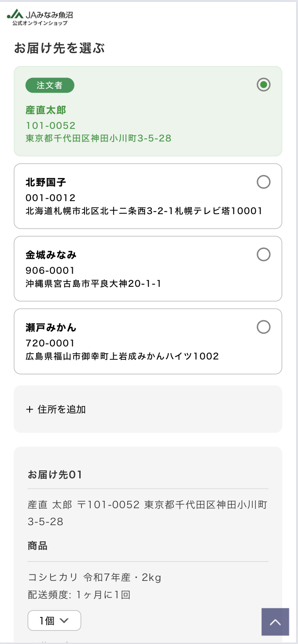Click the chevron arrow in the 1個 selector
The height and width of the screenshot is (644, 298).
(x=64, y=621)
